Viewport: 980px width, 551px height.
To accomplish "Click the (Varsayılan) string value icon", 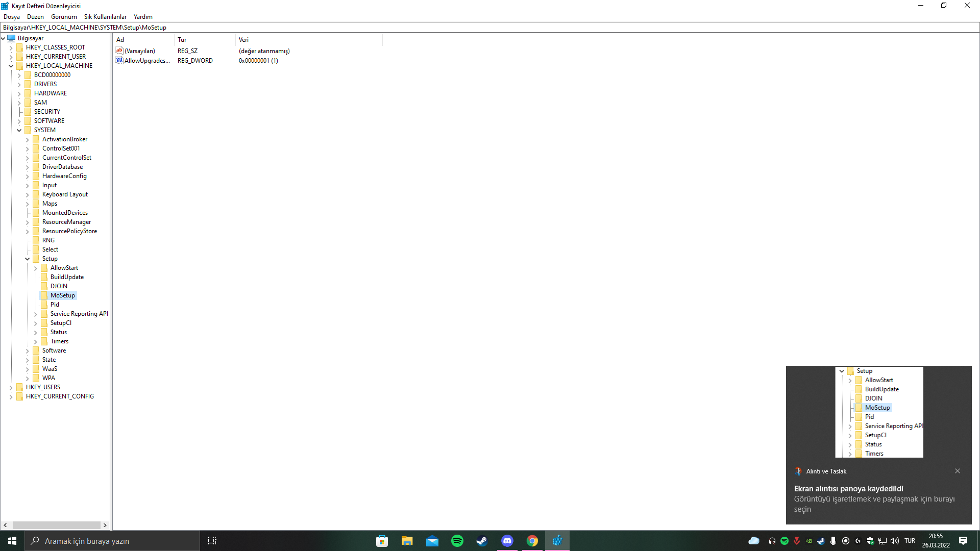I will pyautogui.click(x=119, y=51).
